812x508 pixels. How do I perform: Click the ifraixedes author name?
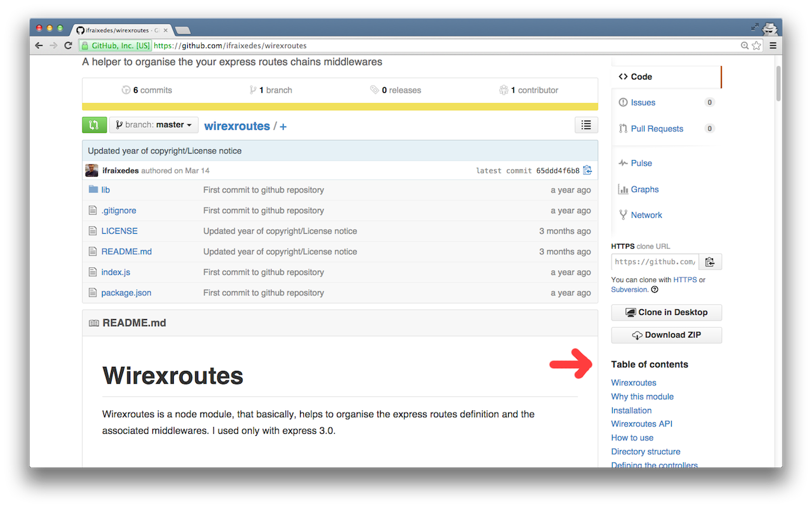point(121,171)
